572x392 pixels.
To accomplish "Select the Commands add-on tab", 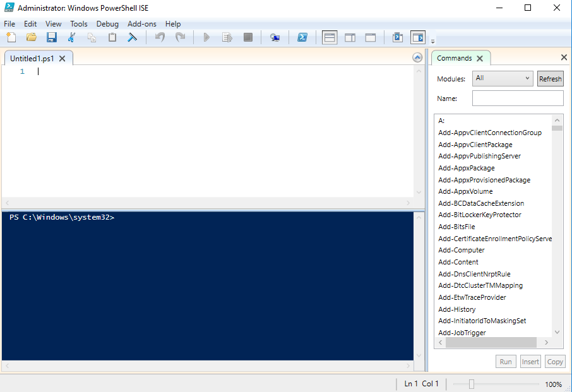I will coord(455,58).
